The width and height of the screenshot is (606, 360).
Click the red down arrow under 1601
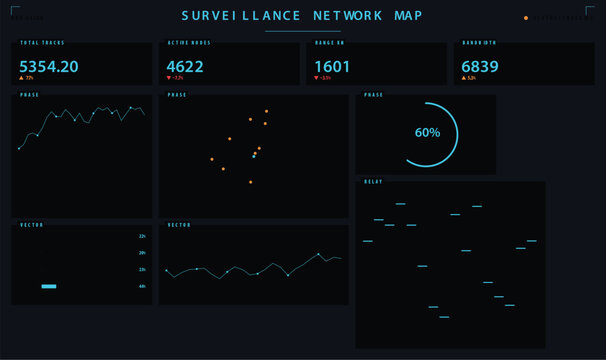(316, 78)
